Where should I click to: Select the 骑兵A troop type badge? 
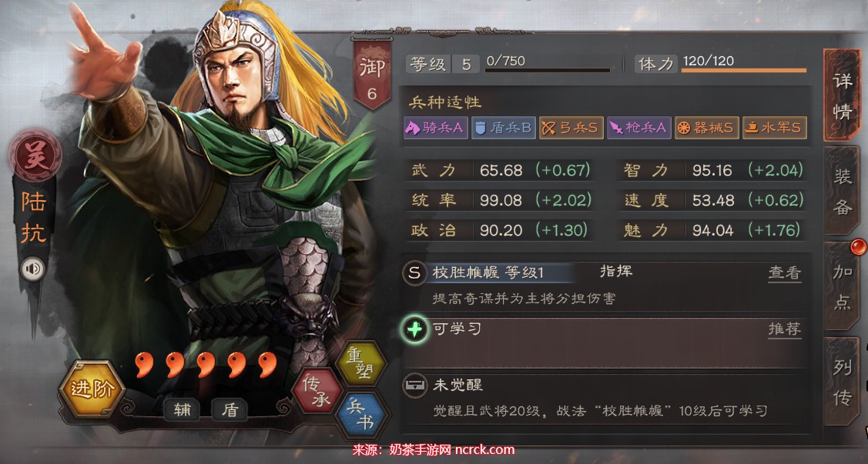436,128
